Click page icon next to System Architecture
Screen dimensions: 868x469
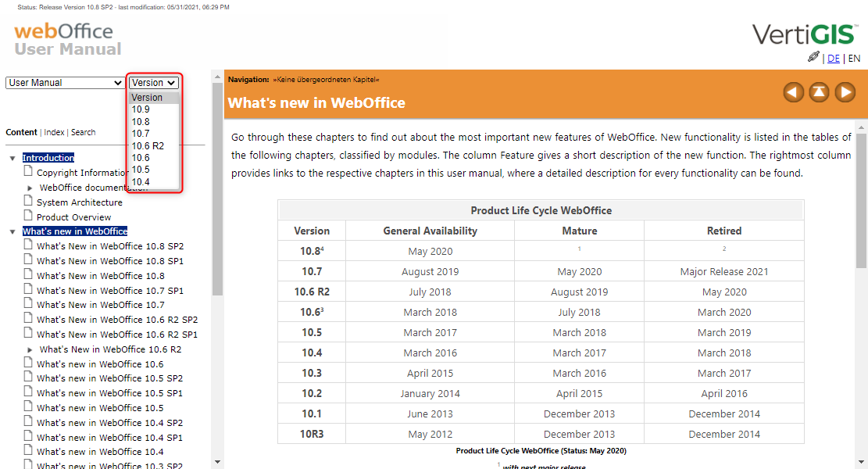tap(28, 201)
